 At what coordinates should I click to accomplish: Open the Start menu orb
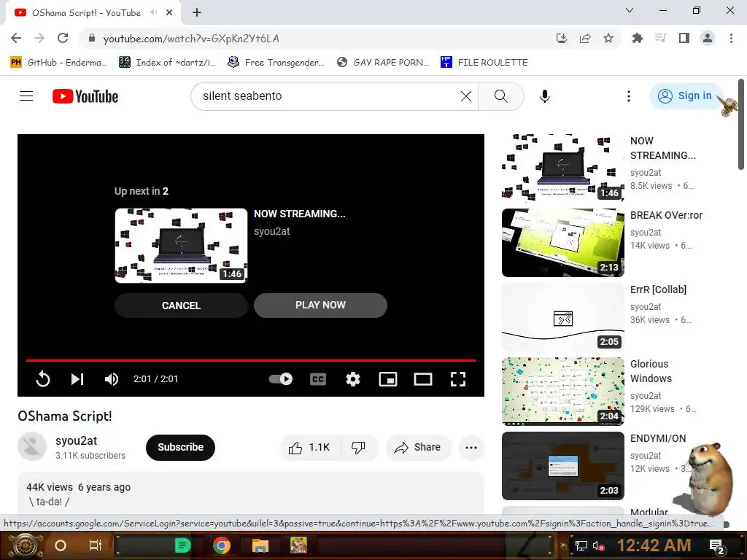pos(24,545)
